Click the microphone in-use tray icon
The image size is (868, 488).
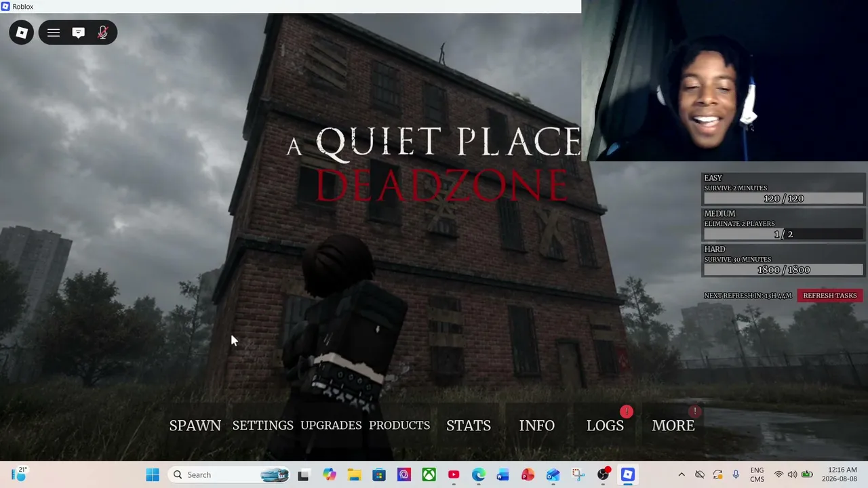736,474
